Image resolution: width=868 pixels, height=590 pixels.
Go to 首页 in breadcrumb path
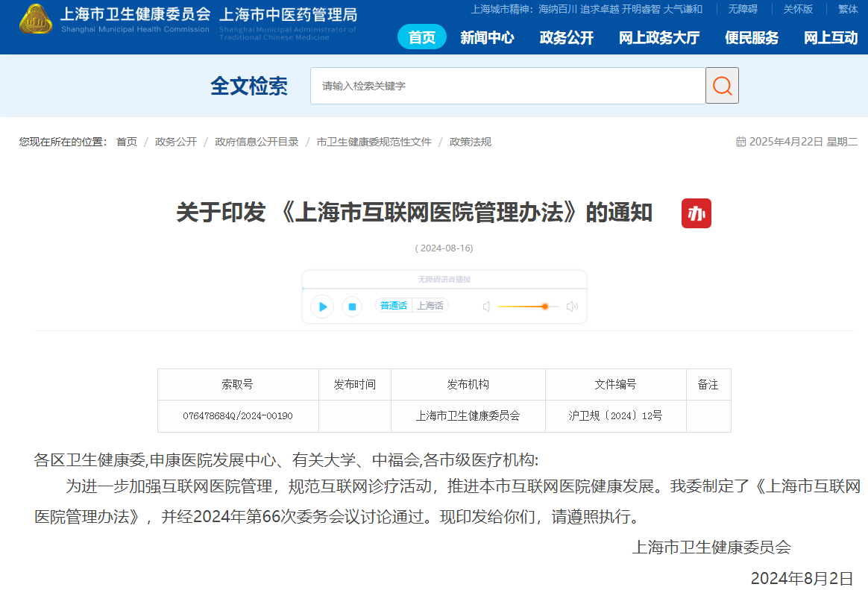tap(127, 142)
